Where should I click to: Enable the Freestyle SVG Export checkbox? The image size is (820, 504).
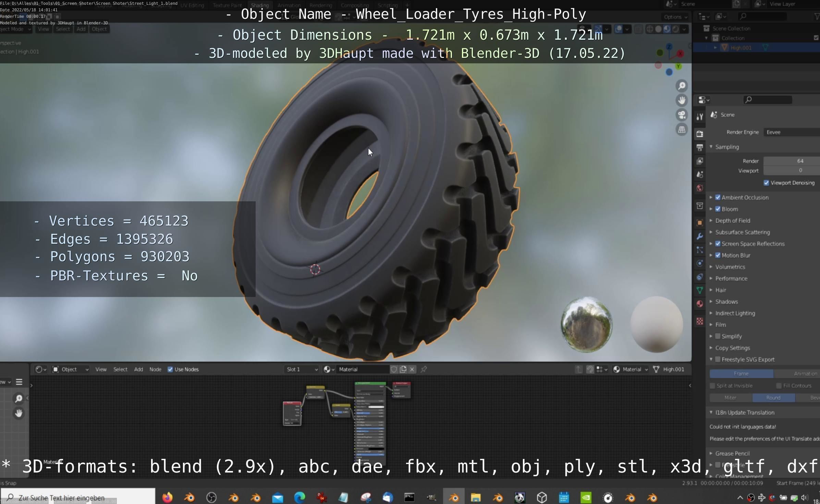(x=718, y=359)
